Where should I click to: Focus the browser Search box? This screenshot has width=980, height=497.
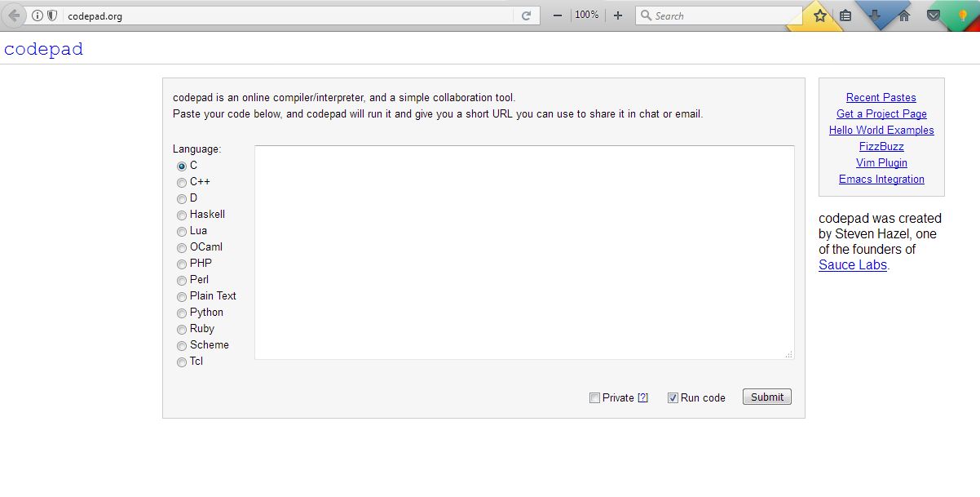[x=719, y=16]
